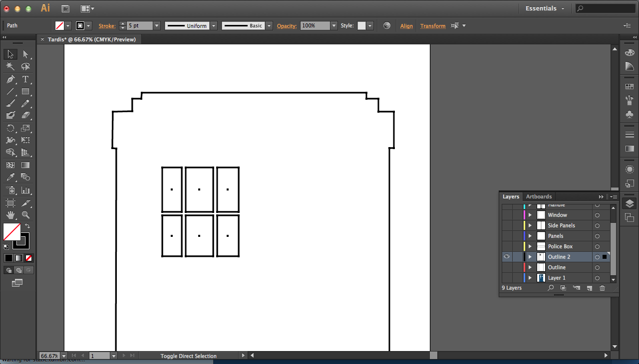Delete selected layer with trash icon
Viewport: 639px width, 364px height.
pos(602,288)
